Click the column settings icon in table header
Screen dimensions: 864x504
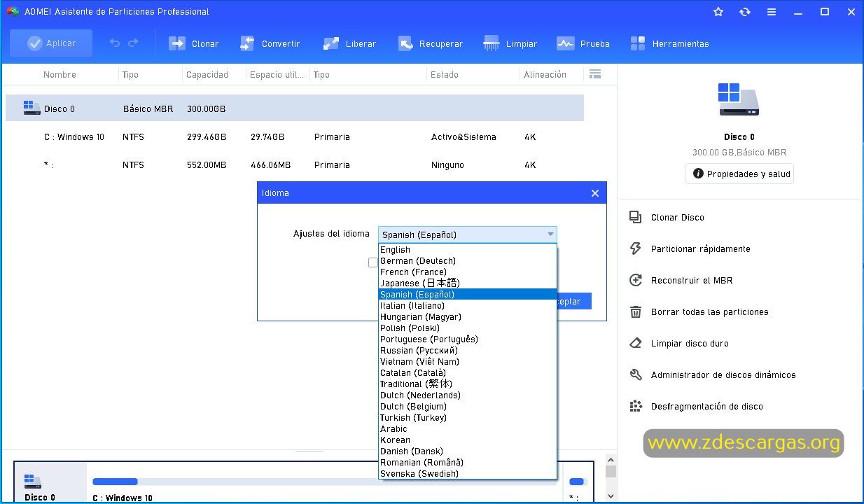[595, 74]
